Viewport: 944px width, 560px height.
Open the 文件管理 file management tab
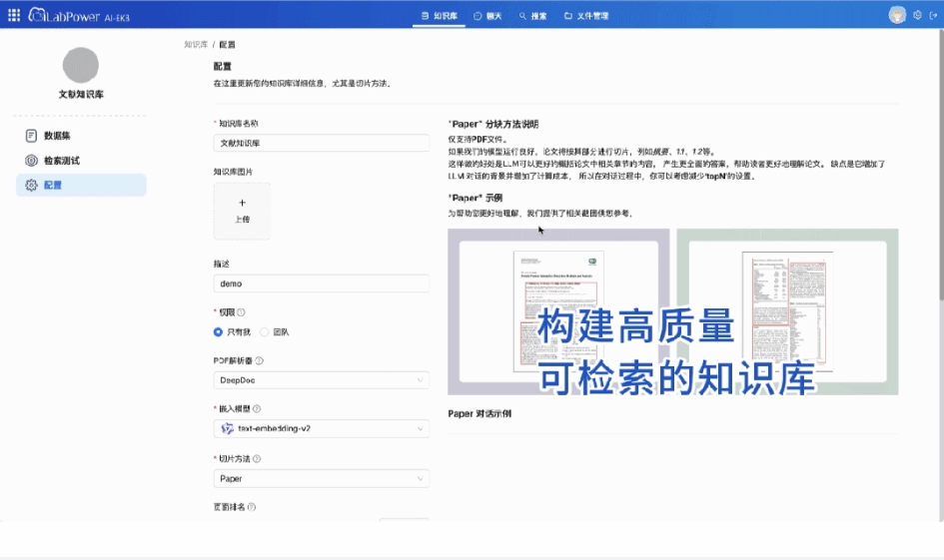click(x=585, y=16)
